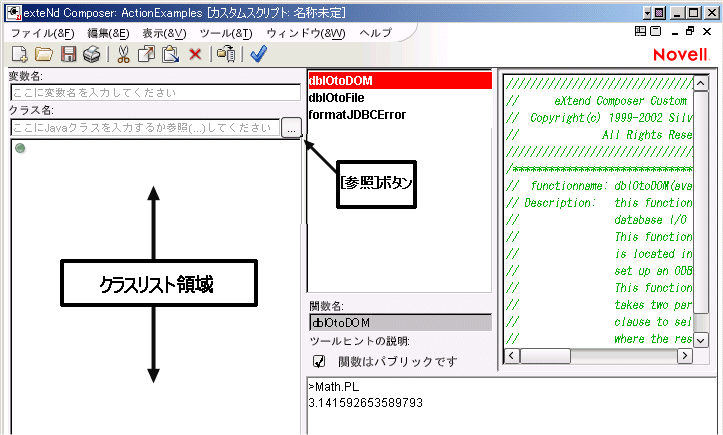Screen dimensions: 723x435
Task: Close the inner document window
Action: click(707, 31)
